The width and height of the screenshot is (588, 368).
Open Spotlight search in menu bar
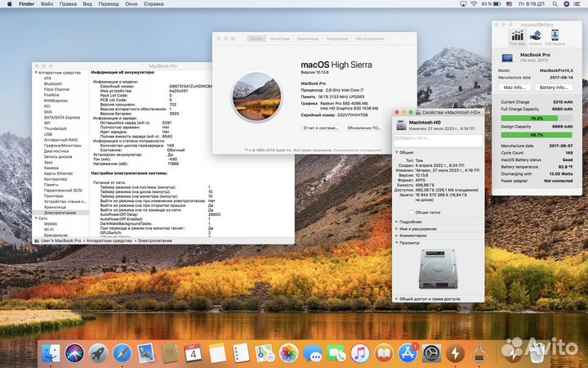(x=555, y=4)
